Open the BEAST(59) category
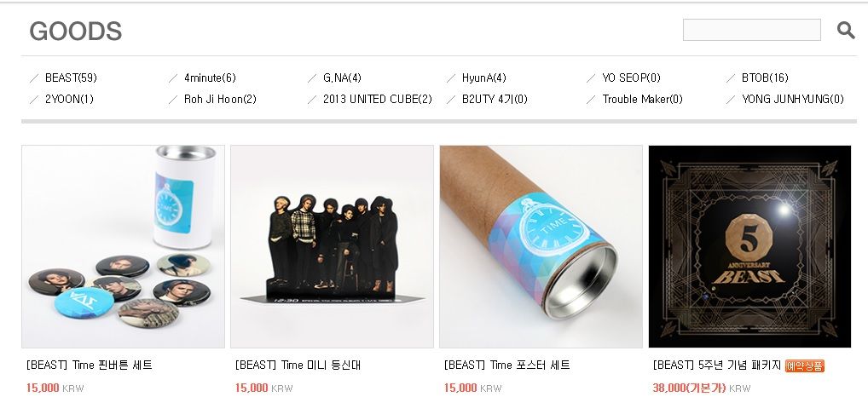This screenshot has width=868, height=420. tap(71, 78)
